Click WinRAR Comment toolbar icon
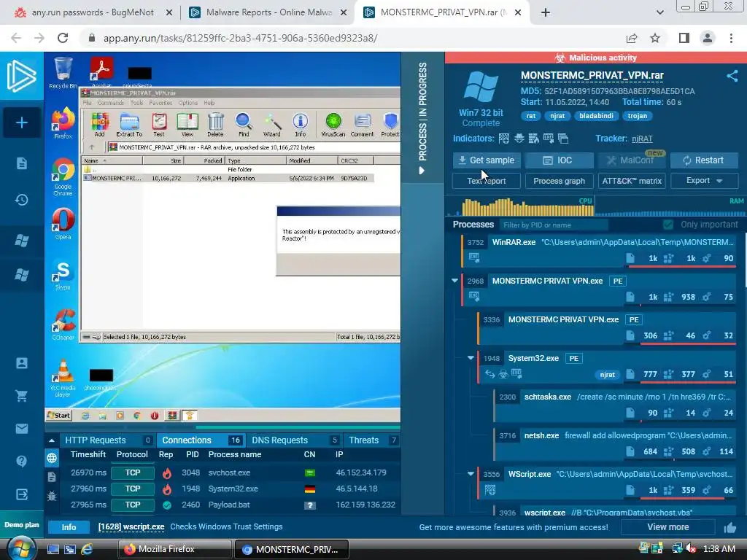The image size is (747, 560). pos(362,125)
